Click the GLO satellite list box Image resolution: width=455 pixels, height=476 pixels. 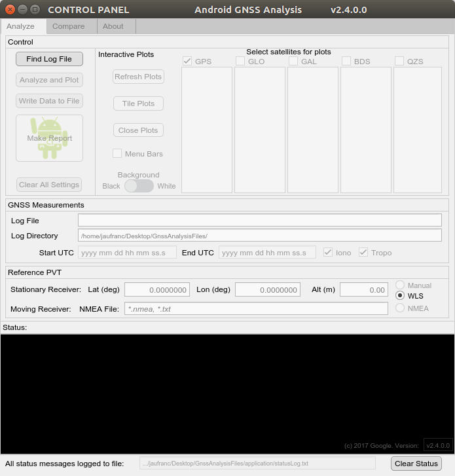pos(260,130)
